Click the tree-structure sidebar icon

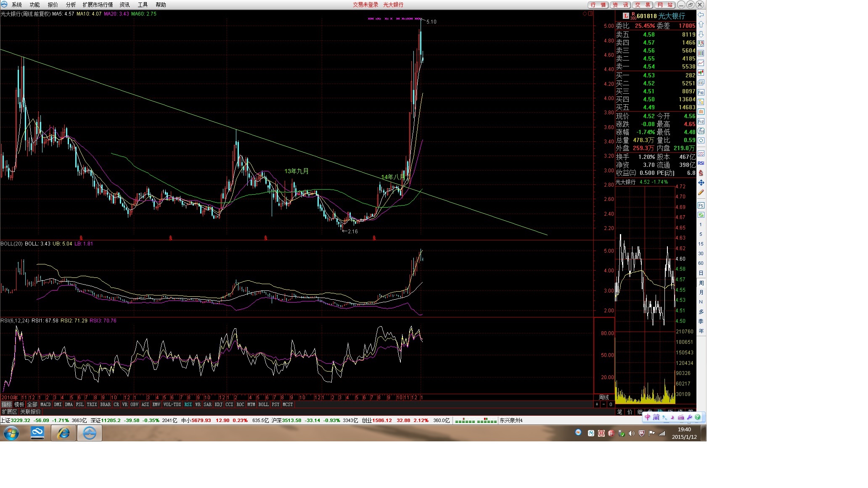click(x=701, y=102)
